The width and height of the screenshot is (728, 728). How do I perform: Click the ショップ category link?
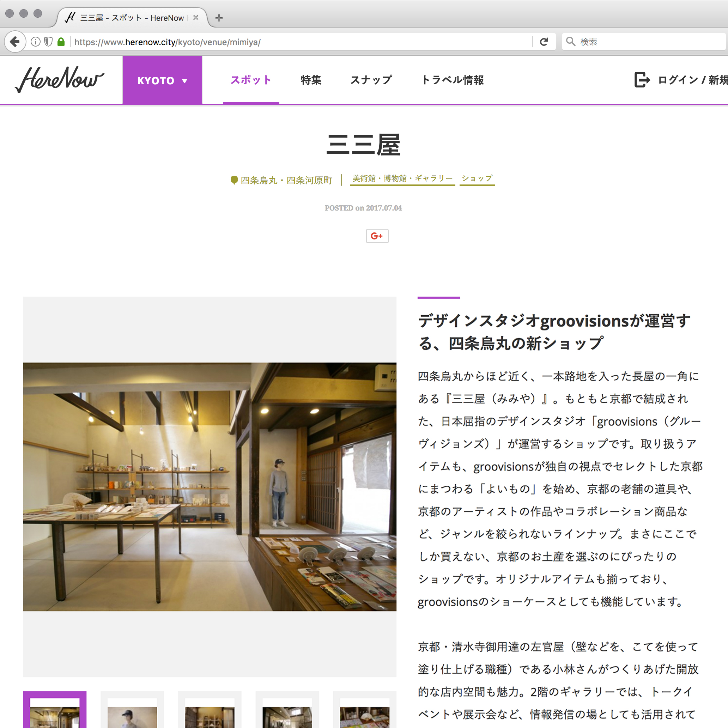click(477, 178)
